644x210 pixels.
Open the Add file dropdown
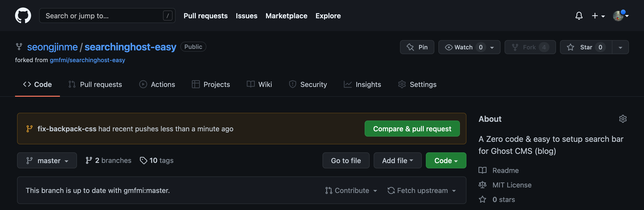tap(397, 160)
